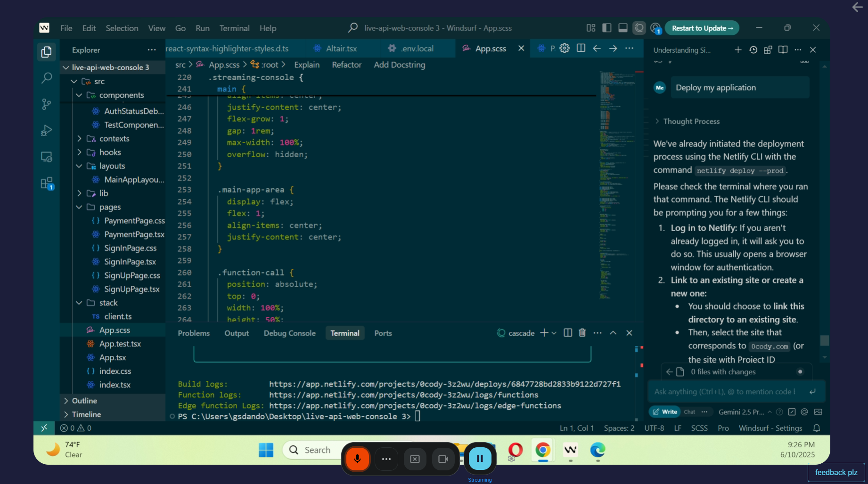Click Restart to Update button
The height and width of the screenshot is (484, 868).
702,28
